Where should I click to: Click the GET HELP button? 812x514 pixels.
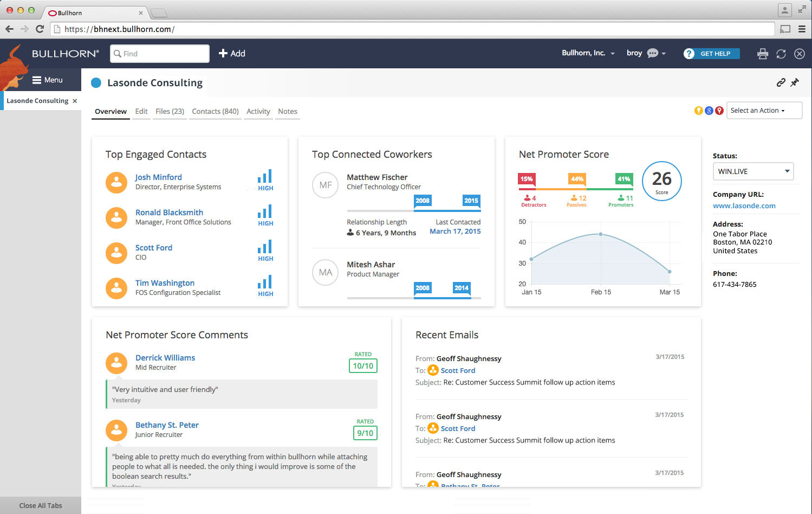tap(712, 54)
